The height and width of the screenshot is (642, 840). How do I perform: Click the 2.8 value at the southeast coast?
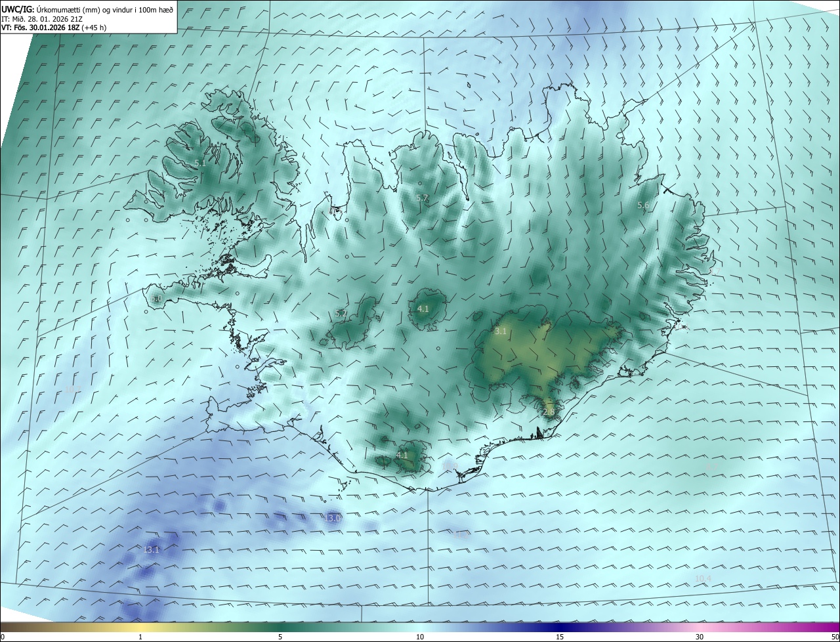click(x=549, y=412)
